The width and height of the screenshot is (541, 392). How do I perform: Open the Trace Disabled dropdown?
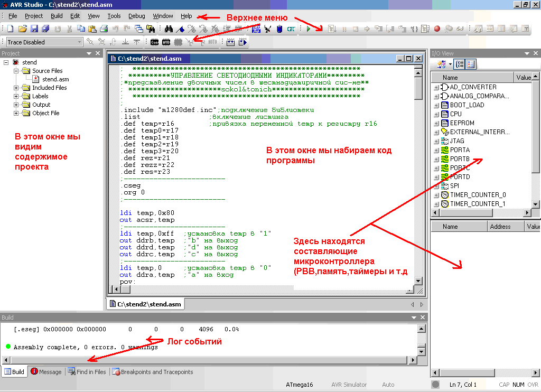click(x=79, y=42)
